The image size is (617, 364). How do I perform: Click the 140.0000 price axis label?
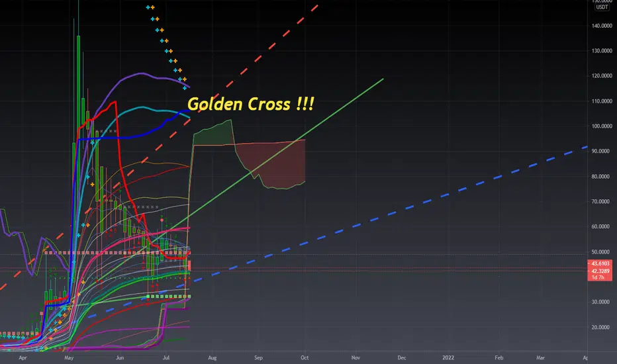(x=602, y=26)
